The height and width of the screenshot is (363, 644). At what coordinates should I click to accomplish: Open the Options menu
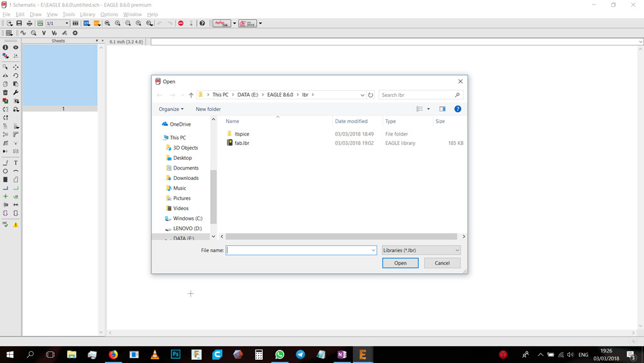click(109, 14)
